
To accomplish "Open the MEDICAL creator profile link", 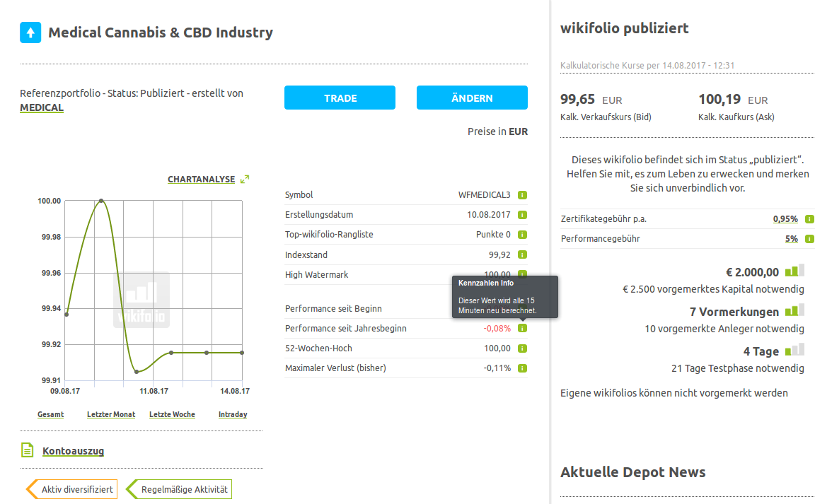I will tap(42, 108).
